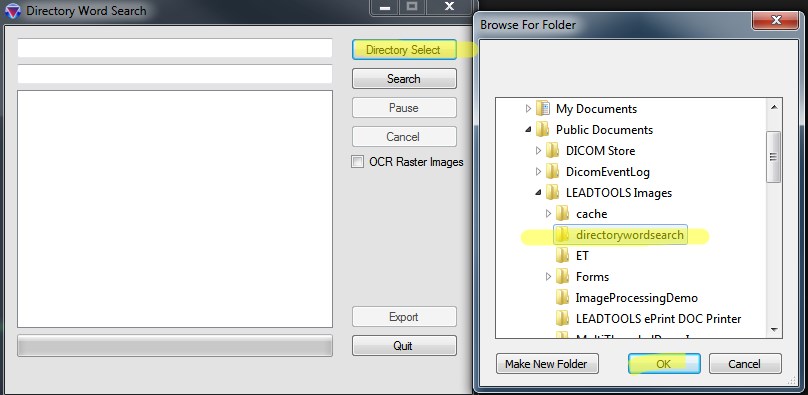This screenshot has height=395, width=808.
Task: Click the Directory Word Search app logo icon
Action: tap(12, 11)
